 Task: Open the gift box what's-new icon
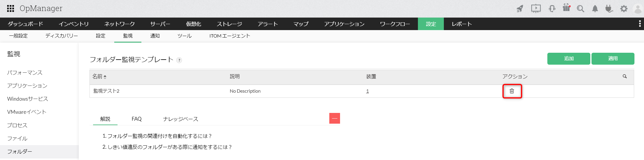point(566,8)
